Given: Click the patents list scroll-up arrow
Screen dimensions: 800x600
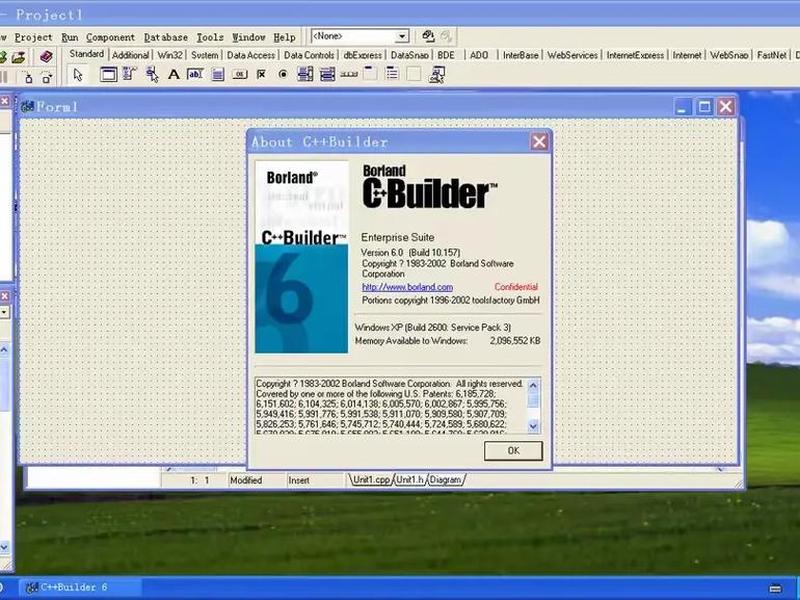Looking at the screenshot, I should coord(533,385).
